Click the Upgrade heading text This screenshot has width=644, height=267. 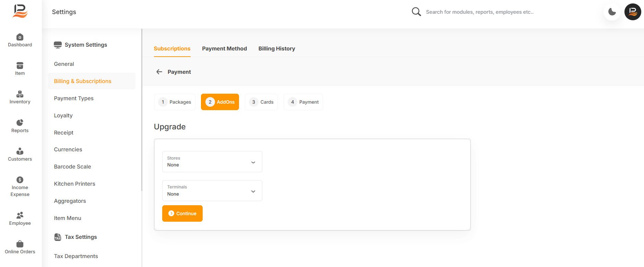click(170, 127)
